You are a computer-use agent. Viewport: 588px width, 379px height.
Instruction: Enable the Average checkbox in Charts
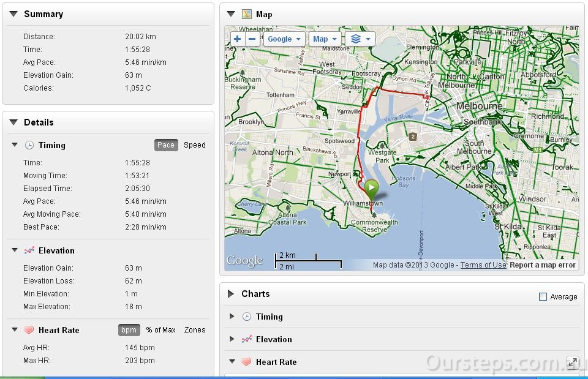[543, 296]
